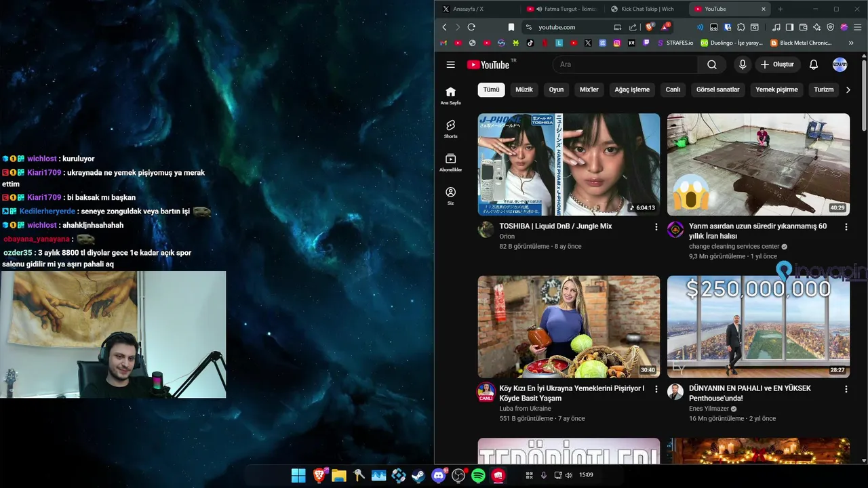
Task: Open Abonelikler in the YouTube sidebar
Action: click(450, 163)
